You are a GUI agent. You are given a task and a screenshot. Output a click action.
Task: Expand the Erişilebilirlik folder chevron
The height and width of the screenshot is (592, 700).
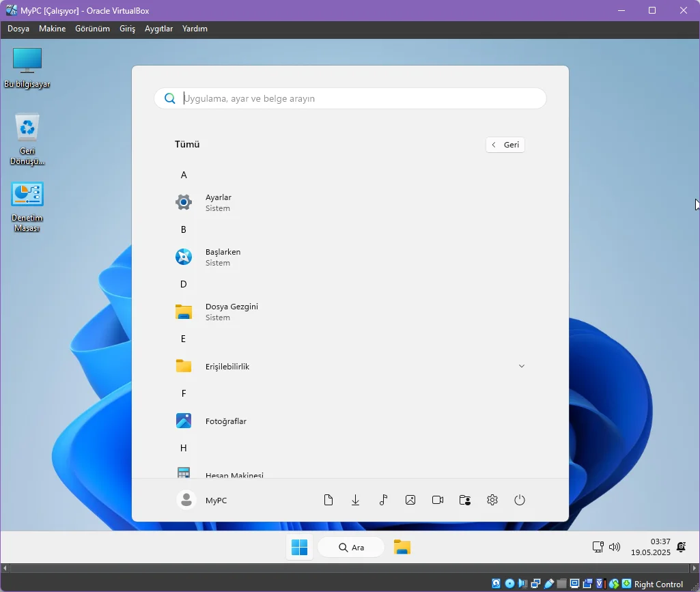pos(522,366)
